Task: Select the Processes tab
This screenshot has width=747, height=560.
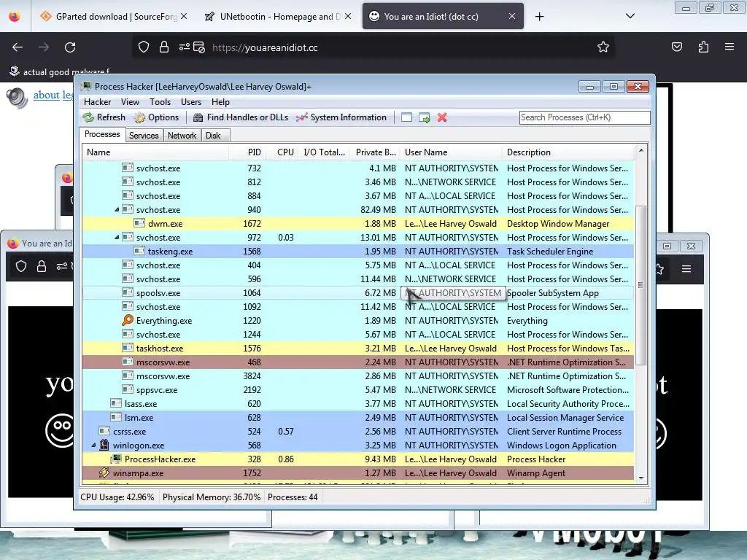Action: click(x=102, y=134)
